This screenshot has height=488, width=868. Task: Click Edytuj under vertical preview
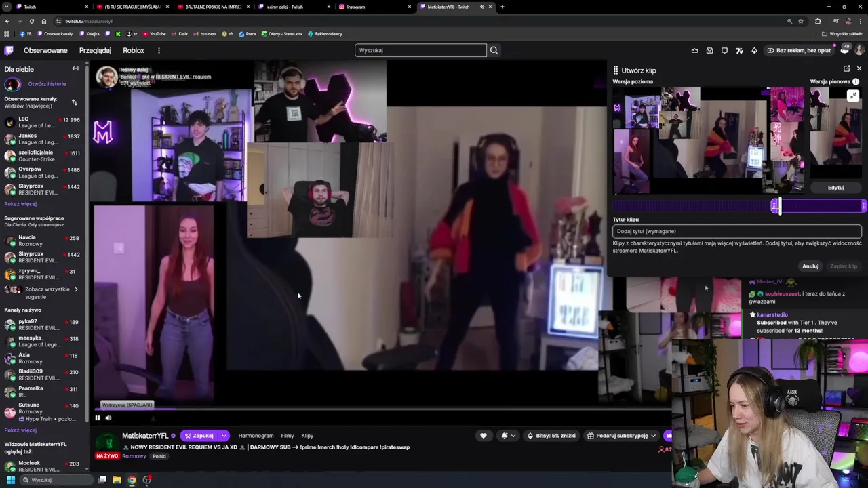(x=836, y=188)
